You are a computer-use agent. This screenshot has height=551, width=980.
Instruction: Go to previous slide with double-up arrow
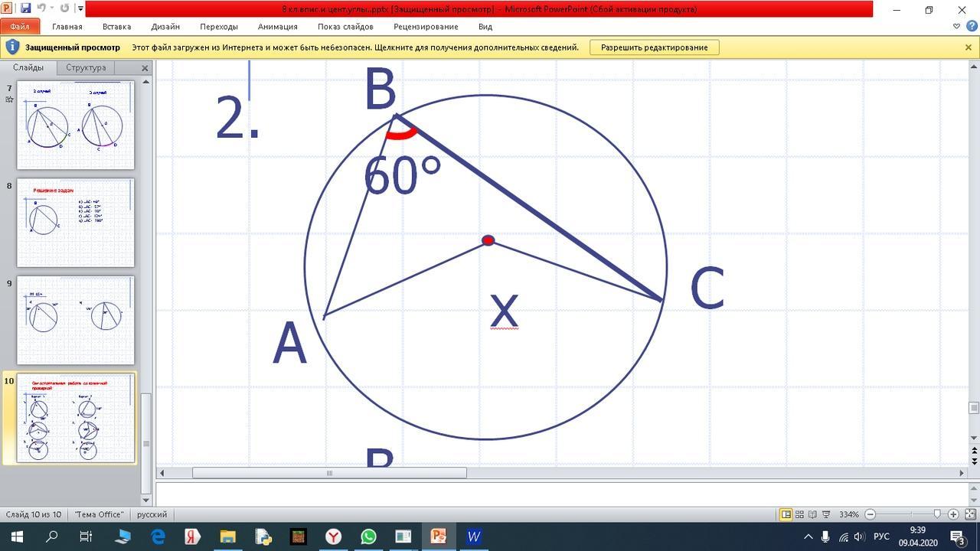(x=974, y=451)
